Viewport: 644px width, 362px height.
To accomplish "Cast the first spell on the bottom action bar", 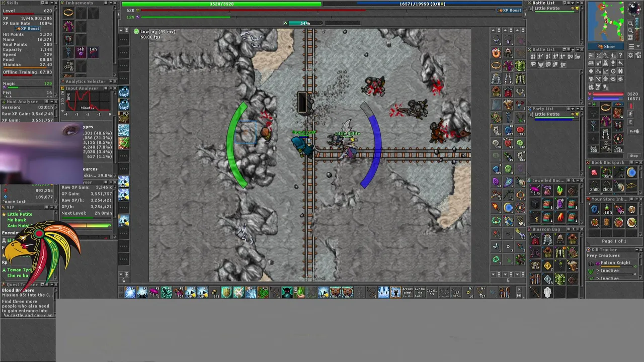I will 130,292.
